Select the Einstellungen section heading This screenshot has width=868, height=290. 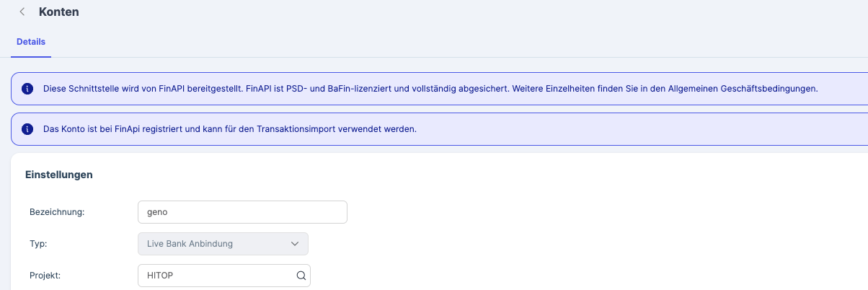[59, 175]
